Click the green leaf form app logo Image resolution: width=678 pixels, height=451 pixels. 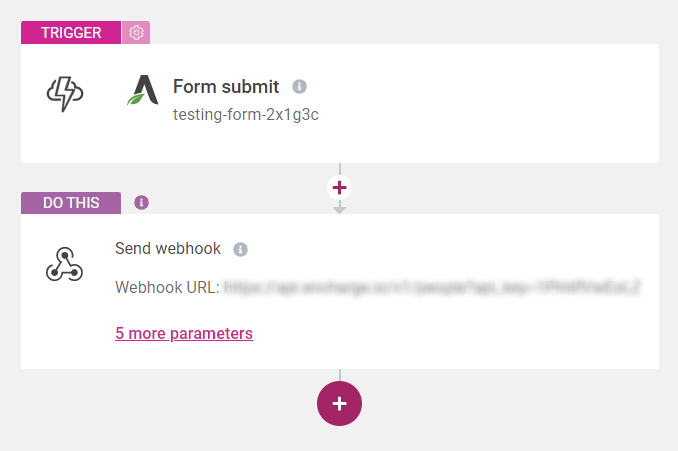(143, 90)
